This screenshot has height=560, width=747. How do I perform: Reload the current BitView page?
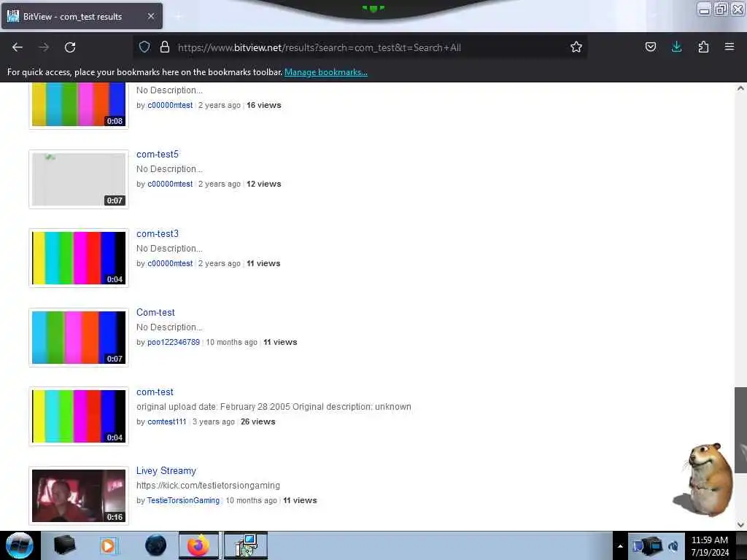pyautogui.click(x=70, y=47)
